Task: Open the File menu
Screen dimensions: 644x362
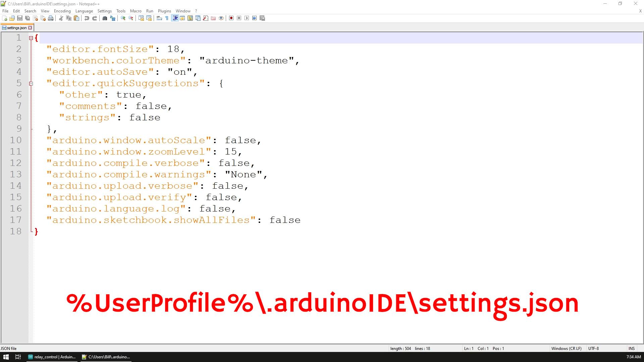Action: (5, 11)
